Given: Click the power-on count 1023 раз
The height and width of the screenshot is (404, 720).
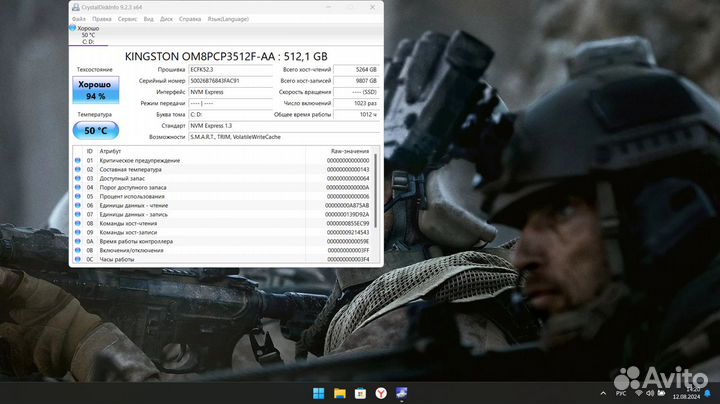Looking at the screenshot, I should click(x=356, y=103).
